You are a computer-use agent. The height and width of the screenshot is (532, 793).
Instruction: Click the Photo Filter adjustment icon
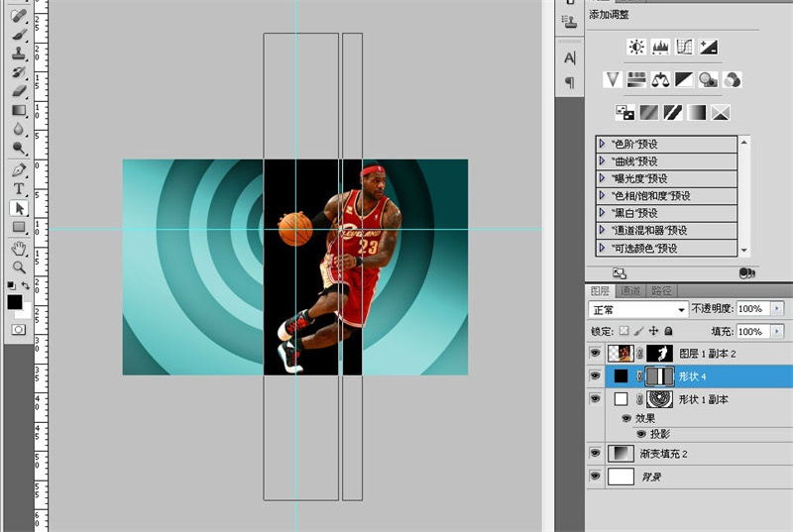pyautogui.click(x=708, y=79)
